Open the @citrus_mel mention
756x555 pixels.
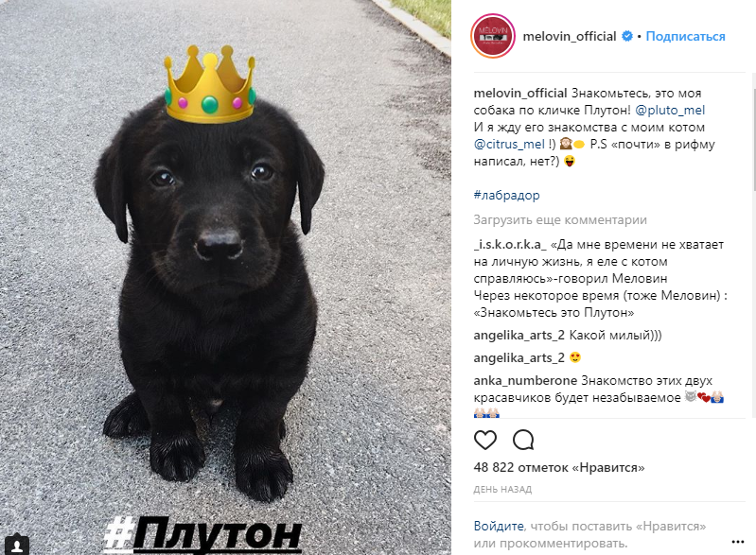[x=509, y=144]
